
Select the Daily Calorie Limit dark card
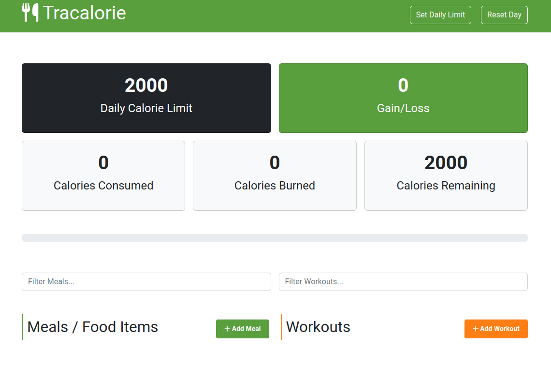point(146,98)
